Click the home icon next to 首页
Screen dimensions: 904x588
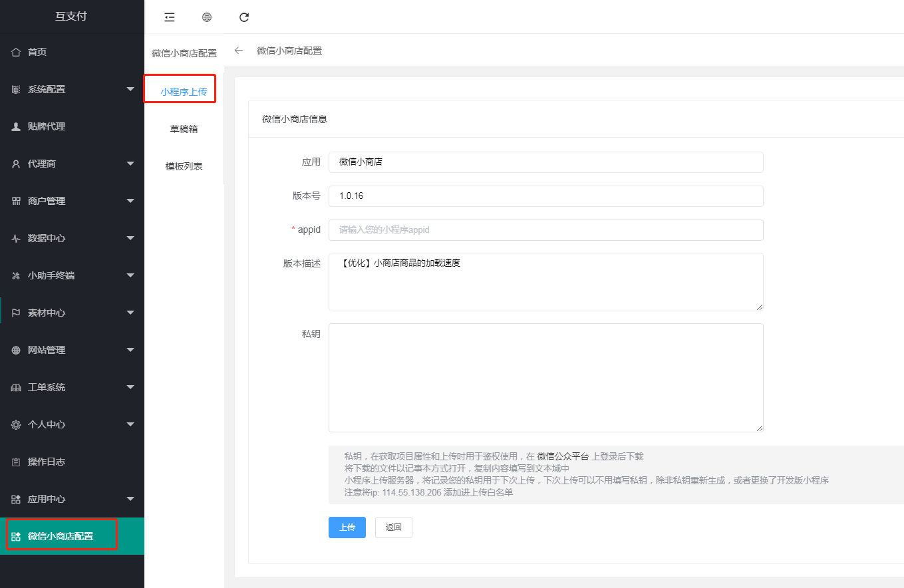point(17,52)
